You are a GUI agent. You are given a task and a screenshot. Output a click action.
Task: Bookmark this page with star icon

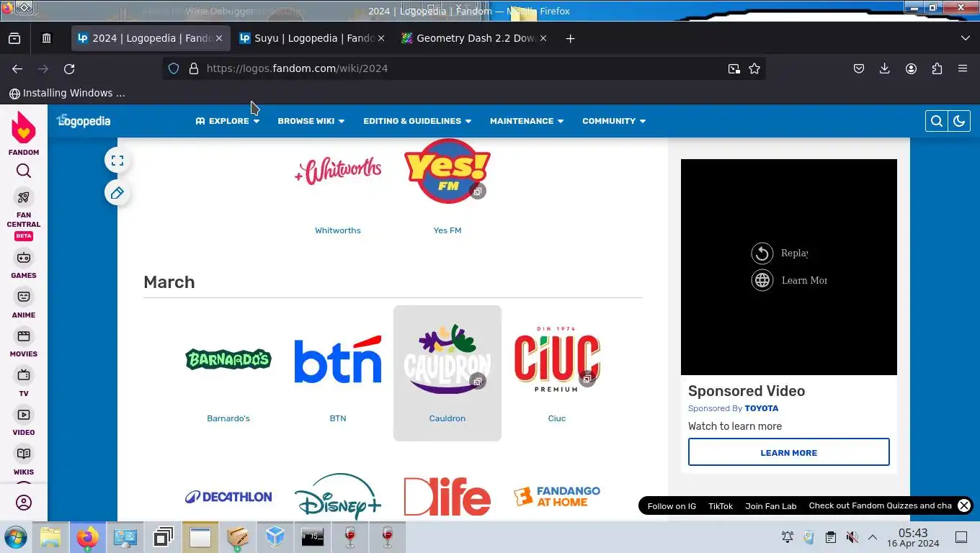pos(754,68)
